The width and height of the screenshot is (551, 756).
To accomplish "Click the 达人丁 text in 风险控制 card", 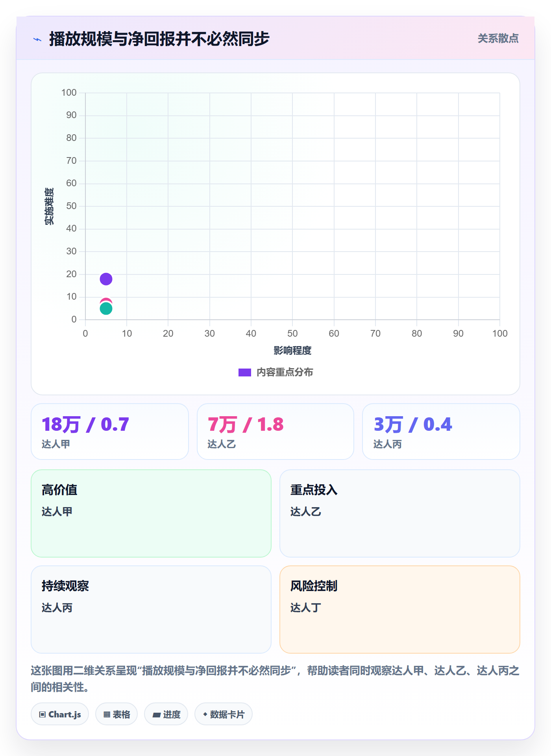I will click(x=306, y=608).
